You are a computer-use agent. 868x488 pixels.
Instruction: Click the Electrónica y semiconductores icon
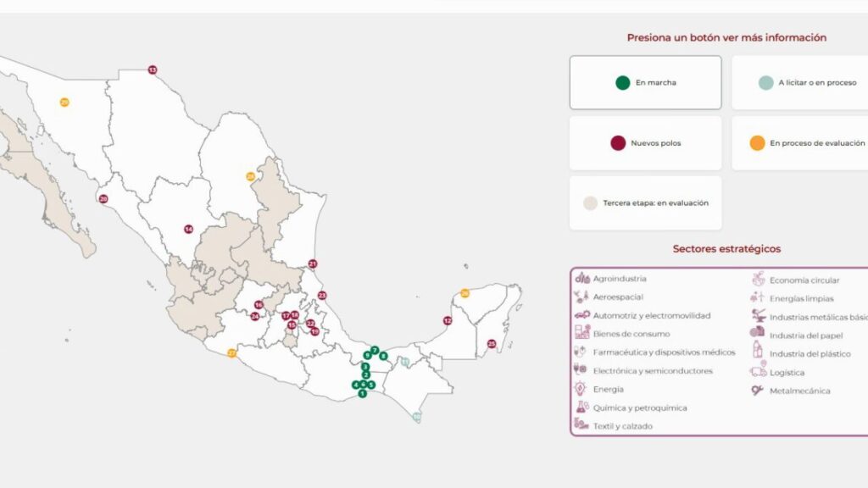(x=580, y=369)
